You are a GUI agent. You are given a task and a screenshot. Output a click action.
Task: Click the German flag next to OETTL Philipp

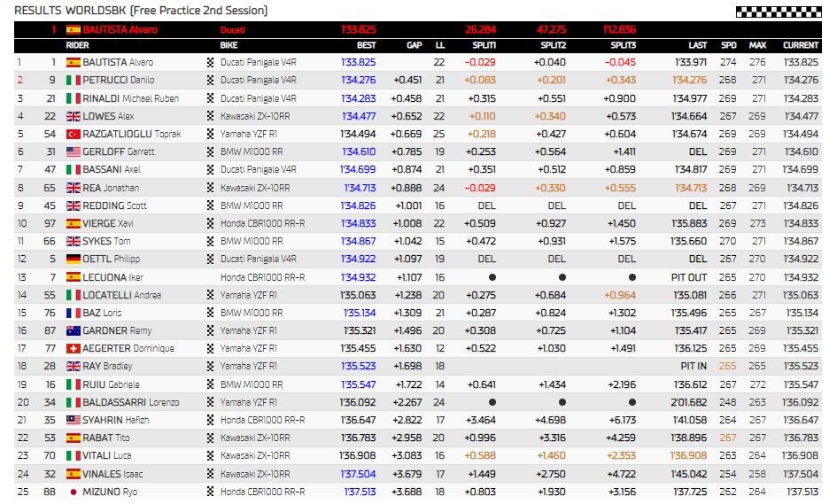click(x=74, y=259)
